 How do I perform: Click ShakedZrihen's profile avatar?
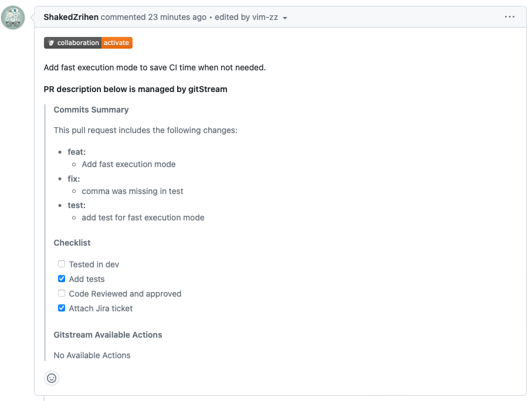pos(13,18)
